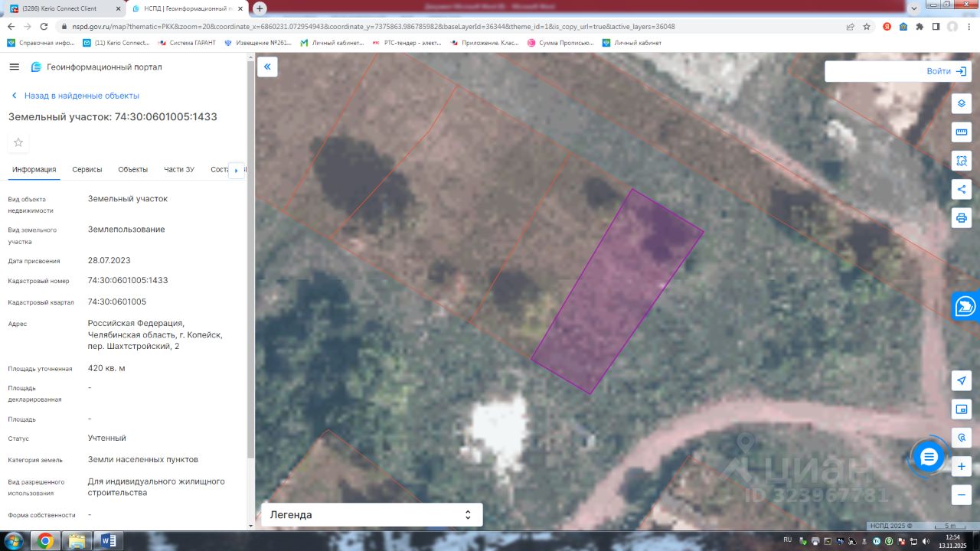This screenshot has height=551, width=980.
Task: Locate my position on map
Action: [x=962, y=380]
